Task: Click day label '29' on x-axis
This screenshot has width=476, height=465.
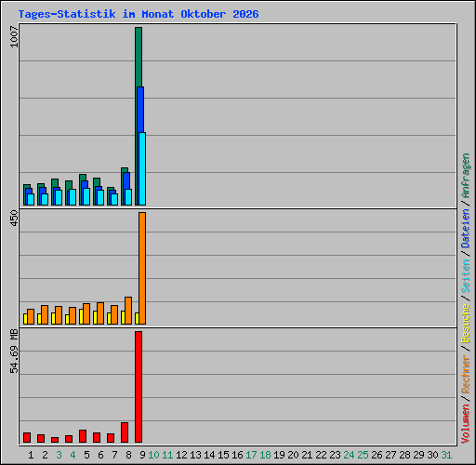Action: [418, 455]
